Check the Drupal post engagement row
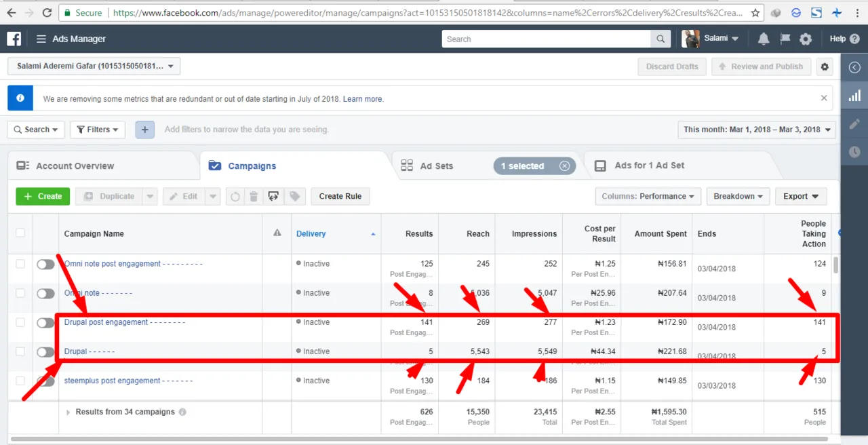Screen dimensions: 868x445 20,322
